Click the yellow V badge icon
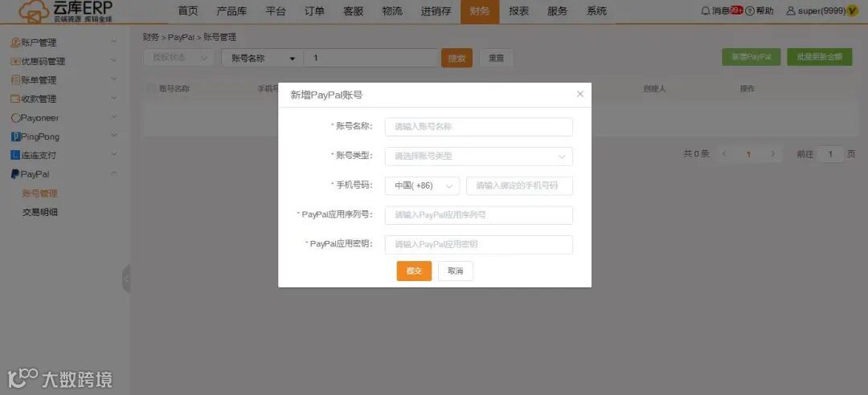 pos(853,10)
